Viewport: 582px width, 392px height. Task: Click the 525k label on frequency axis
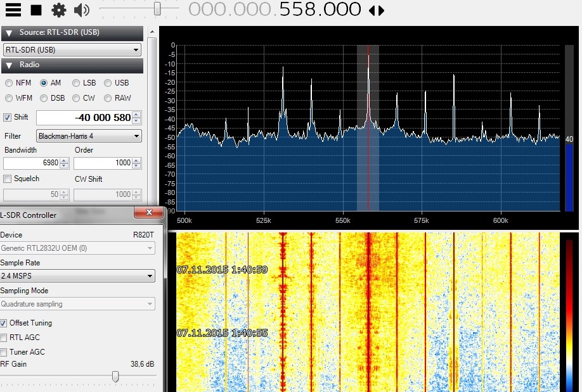pyautogui.click(x=264, y=220)
